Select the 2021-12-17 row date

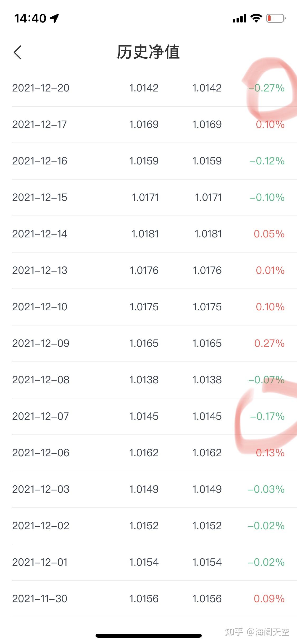coord(40,125)
